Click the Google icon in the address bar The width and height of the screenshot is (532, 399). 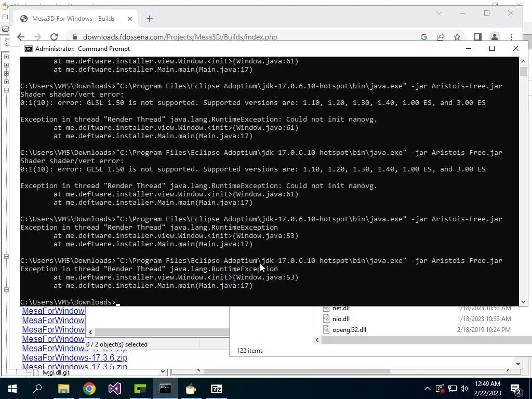[424, 37]
